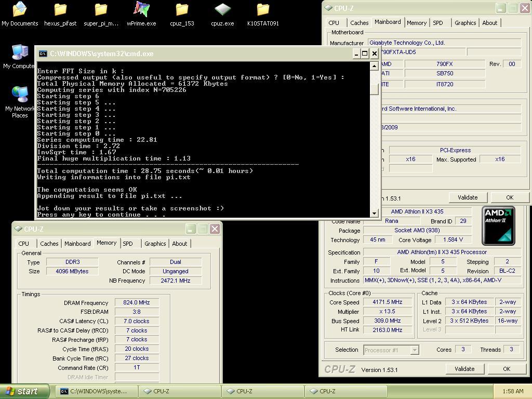Click cmd.exe scrollbar up arrow
532x399 pixels.
coord(374,66)
